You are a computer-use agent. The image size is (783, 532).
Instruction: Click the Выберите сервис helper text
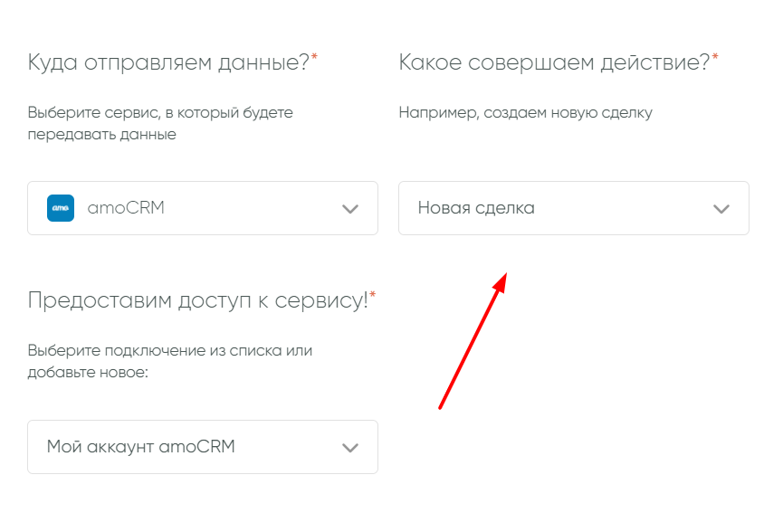point(160,124)
